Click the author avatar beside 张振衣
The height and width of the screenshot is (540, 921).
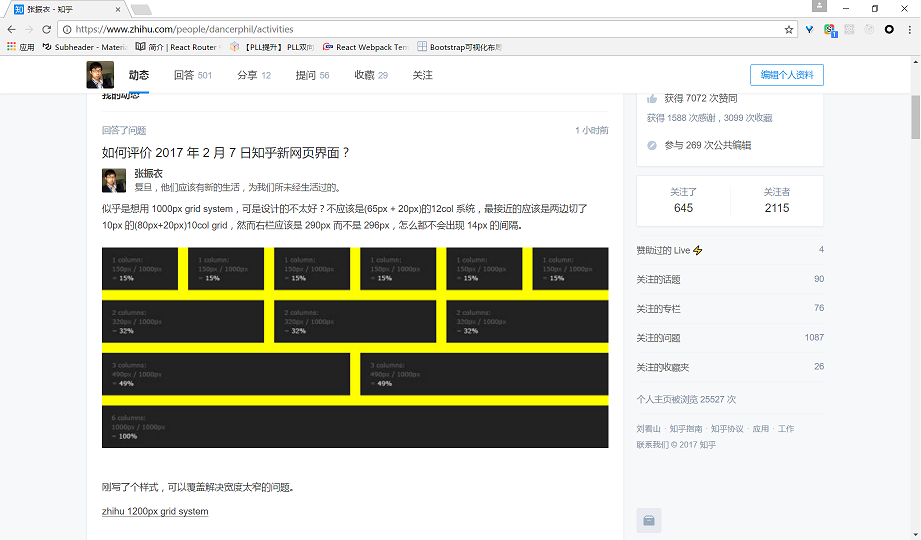tap(114, 180)
